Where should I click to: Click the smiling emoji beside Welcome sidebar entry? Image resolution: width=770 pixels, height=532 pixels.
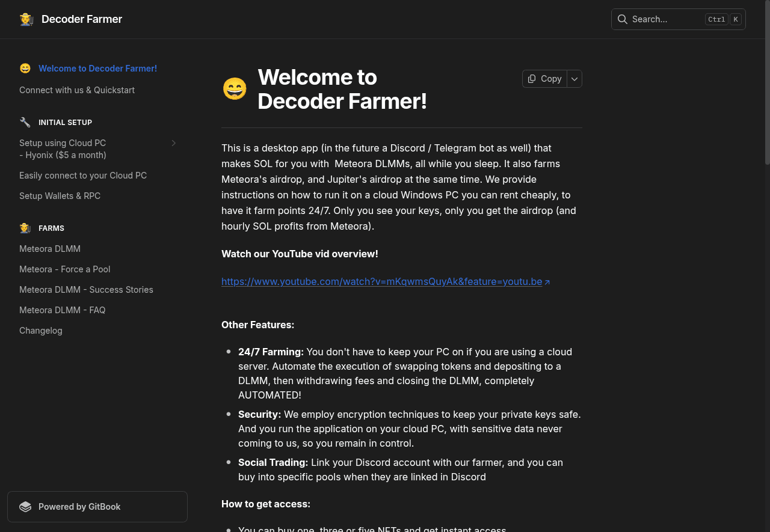click(25, 68)
